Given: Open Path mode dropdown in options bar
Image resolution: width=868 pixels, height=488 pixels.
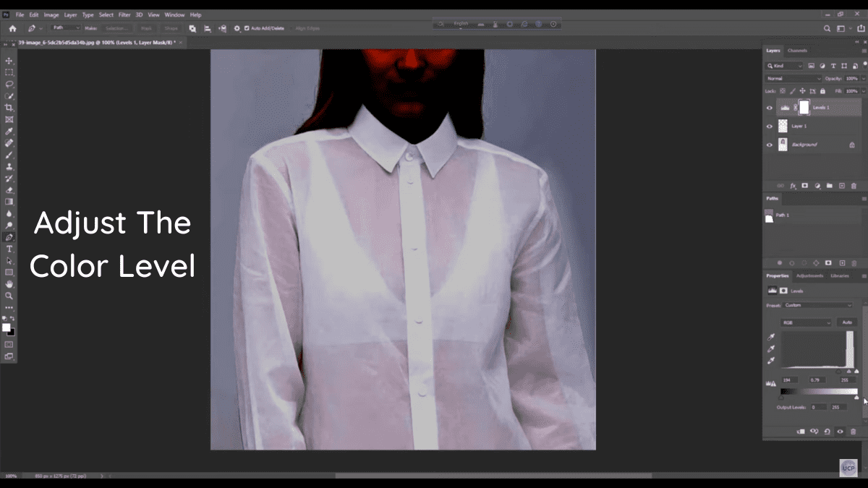Looking at the screenshot, I should coord(67,28).
